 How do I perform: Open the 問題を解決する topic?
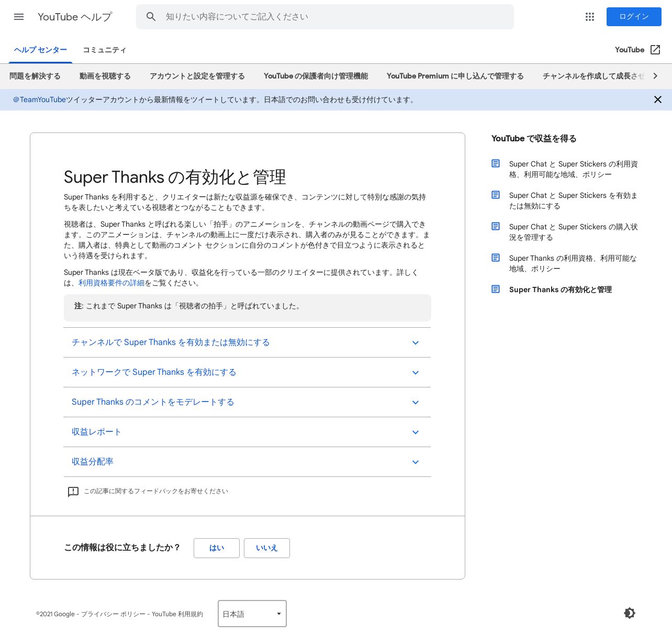(x=35, y=76)
